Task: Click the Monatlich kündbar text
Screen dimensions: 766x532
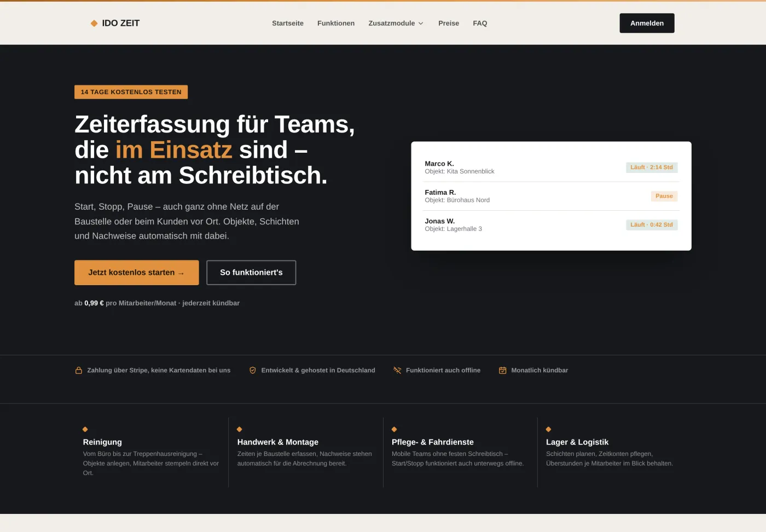Action: 539,371
